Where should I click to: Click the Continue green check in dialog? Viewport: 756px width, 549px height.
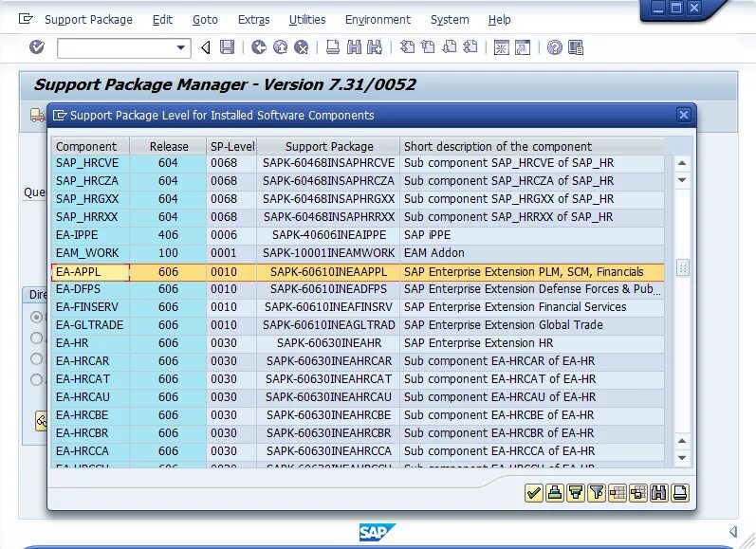coord(534,493)
